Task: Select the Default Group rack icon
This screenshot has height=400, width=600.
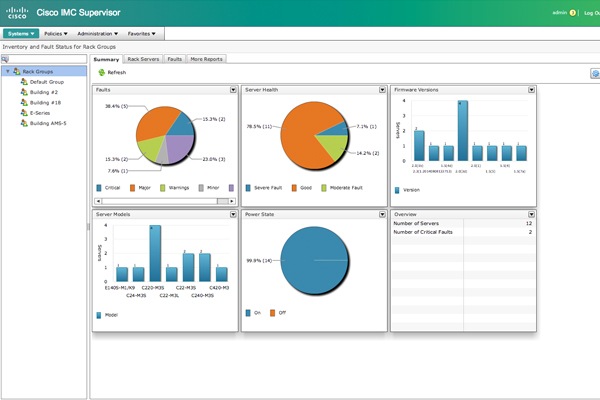Action: tap(24, 82)
